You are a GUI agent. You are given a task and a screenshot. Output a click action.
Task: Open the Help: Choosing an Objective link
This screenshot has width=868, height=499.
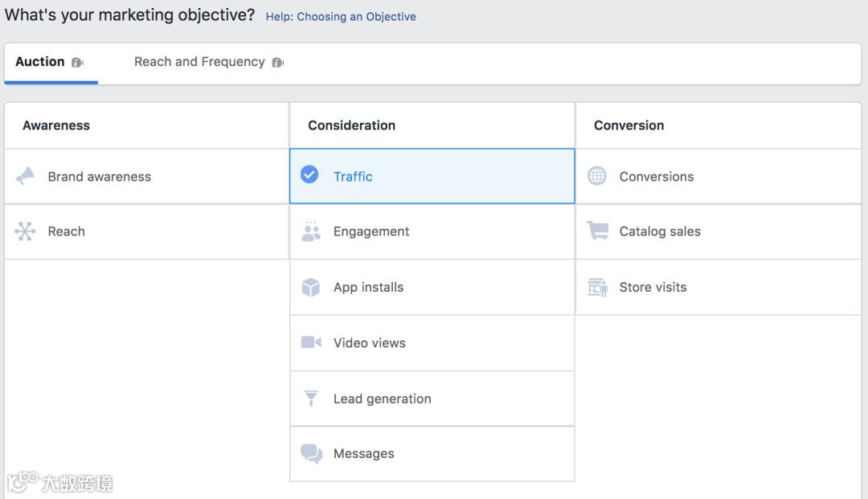(x=341, y=16)
